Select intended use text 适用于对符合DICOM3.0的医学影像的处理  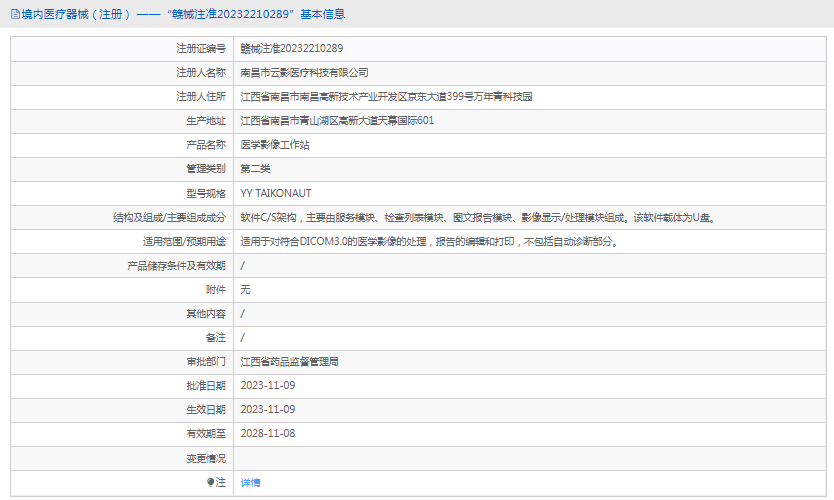pyautogui.click(x=333, y=241)
